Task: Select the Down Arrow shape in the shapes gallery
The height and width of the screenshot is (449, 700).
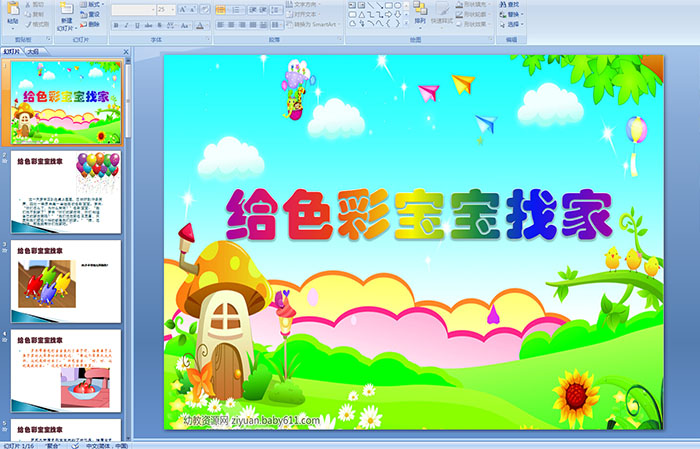Action: (398, 15)
